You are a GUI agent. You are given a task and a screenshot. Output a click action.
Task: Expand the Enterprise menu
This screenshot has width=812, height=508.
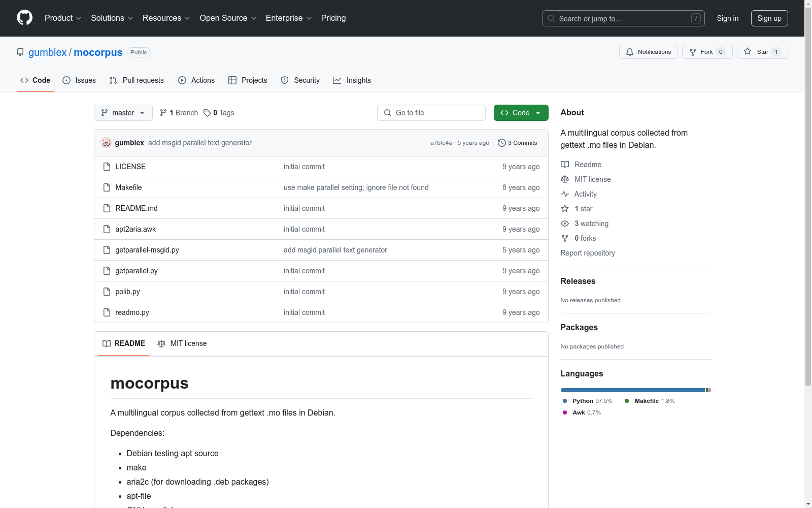click(288, 18)
